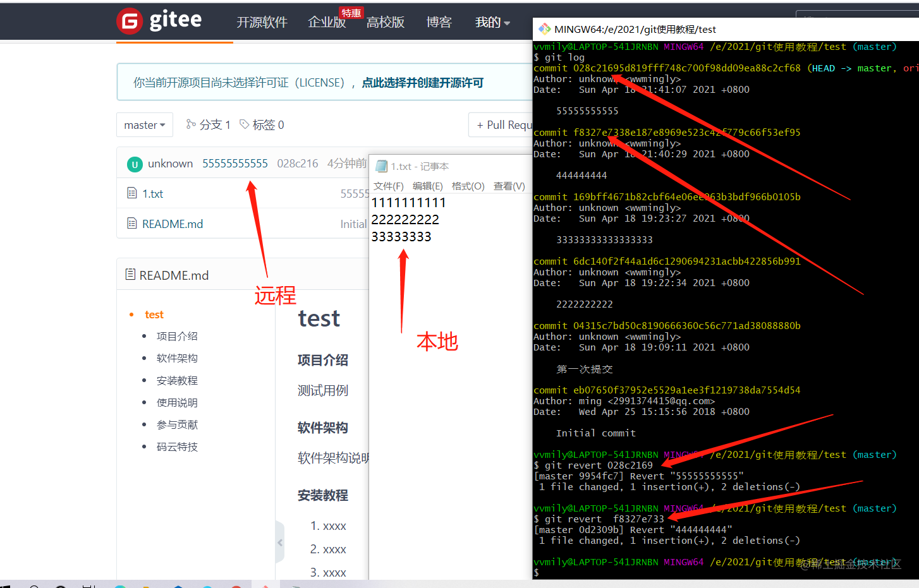Click commit 04315c7bd50 line in terminal
The width and height of the screenshot is (919, 588).
coord(667,326)
